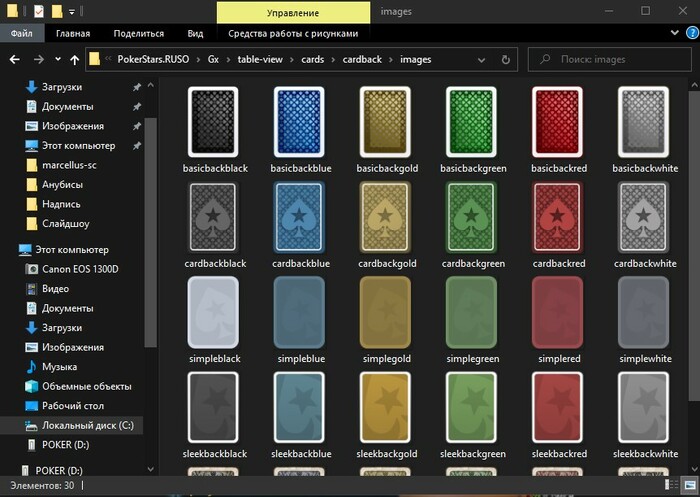Select the simplegreen card thumbnail

click(x=471, y=312)
